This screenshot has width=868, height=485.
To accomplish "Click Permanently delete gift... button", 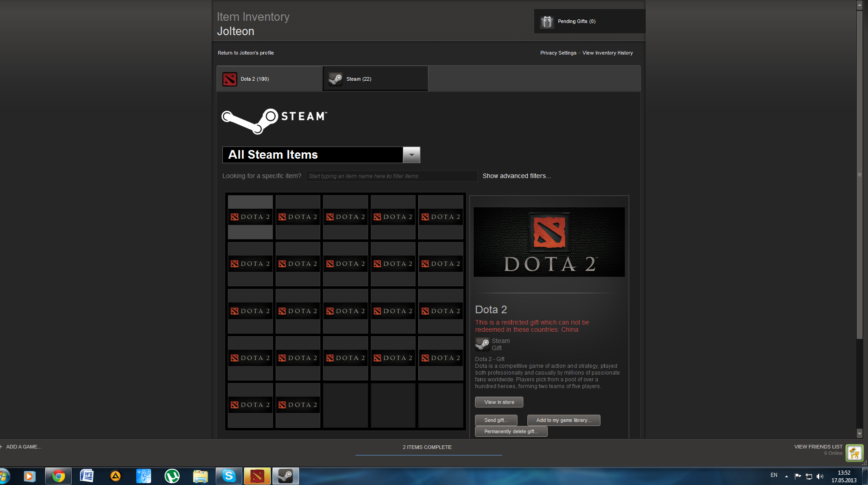I will [511, 431].
